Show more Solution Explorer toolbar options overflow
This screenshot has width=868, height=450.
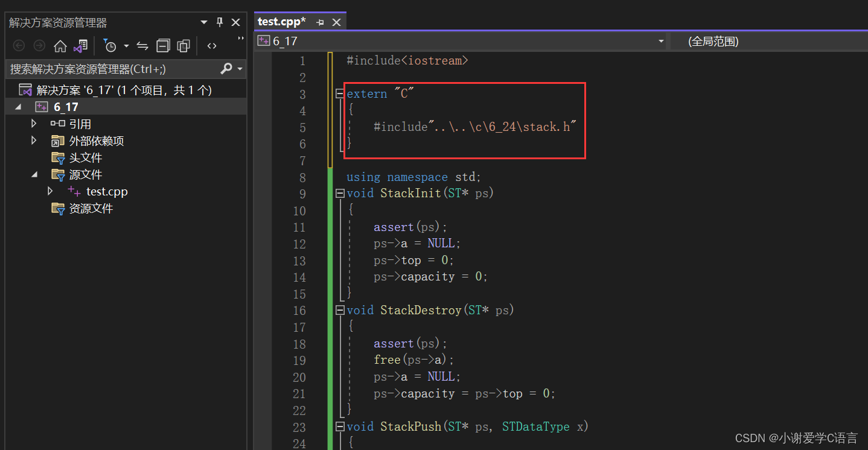(241, 40)
